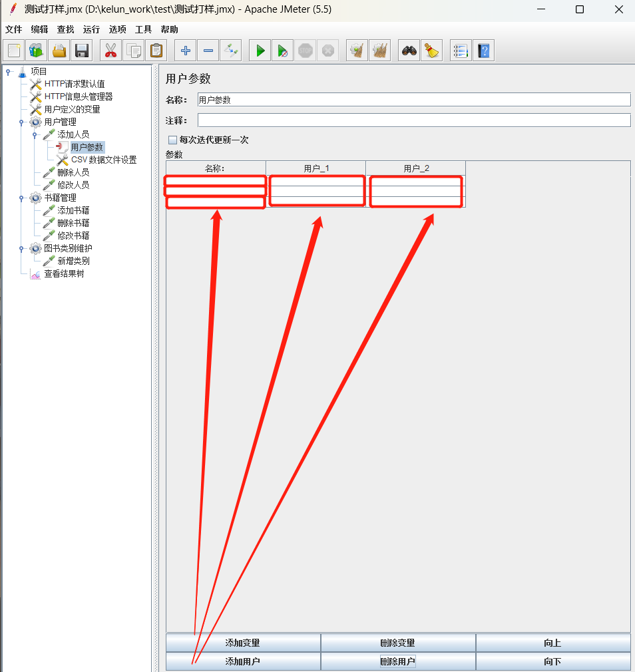
Task: Select 用户参数 in the tree
Action: (87, 148)
